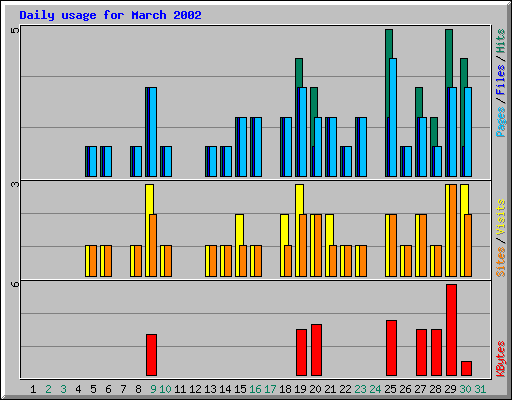Click day label "29" on the x-axis

tap(450, 389)
